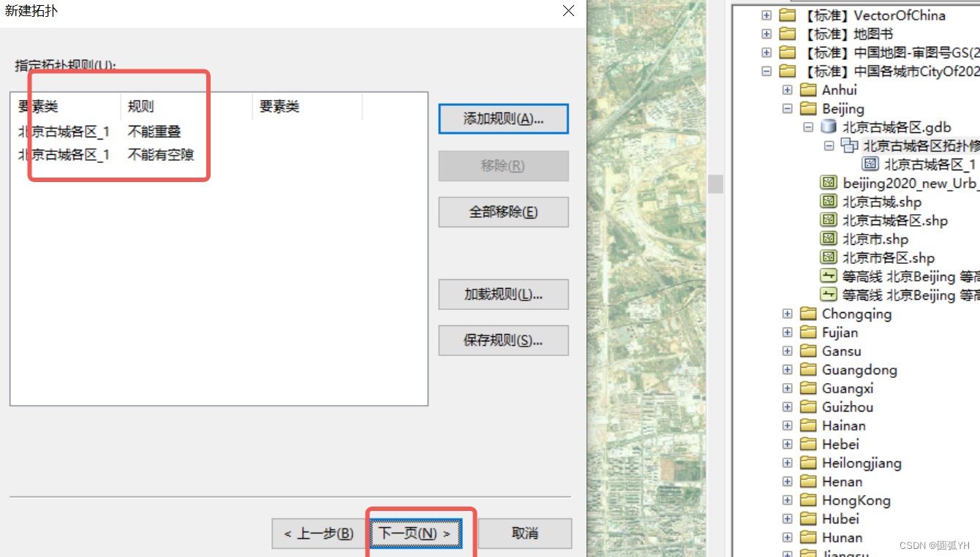Collapse the Beijing folder
This screenshot has height=557, width=980.
[x=787, y=107]
